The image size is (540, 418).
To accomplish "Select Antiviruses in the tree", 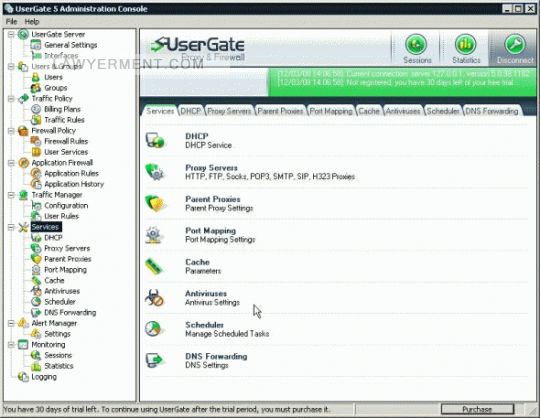I will pos(62,291).
